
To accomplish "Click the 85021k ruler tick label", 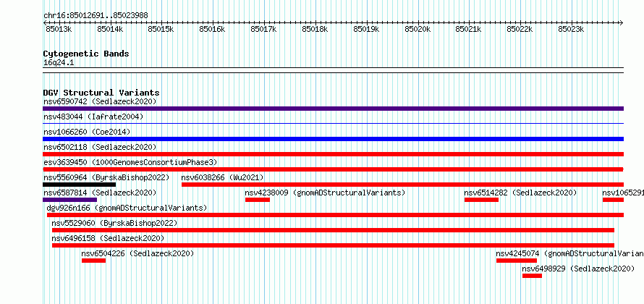I will 469,29.
